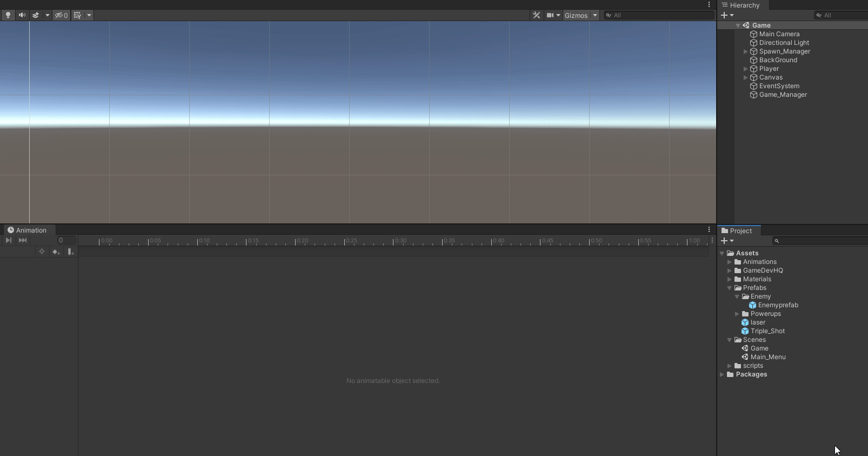
Task: Click the Main_Menu Unity scene icon
Action: pos(745,357)
